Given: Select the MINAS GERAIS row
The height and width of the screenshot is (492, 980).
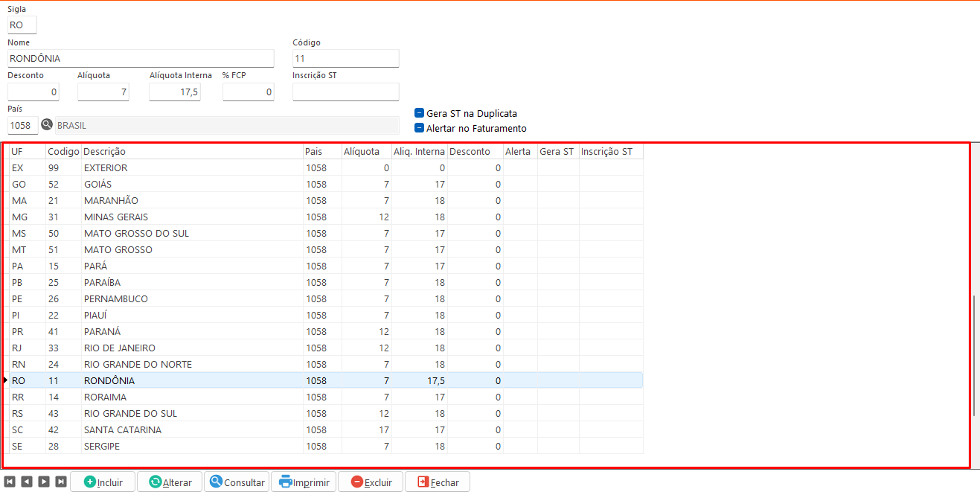Looking at the screenshot, I should (116, 217).
